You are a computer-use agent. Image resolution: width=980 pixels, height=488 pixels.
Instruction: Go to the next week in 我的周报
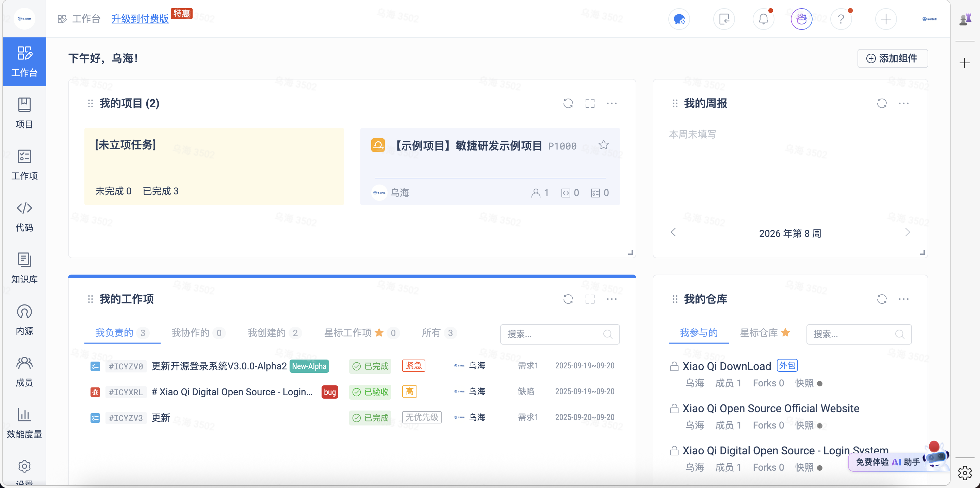pos(909,232)
